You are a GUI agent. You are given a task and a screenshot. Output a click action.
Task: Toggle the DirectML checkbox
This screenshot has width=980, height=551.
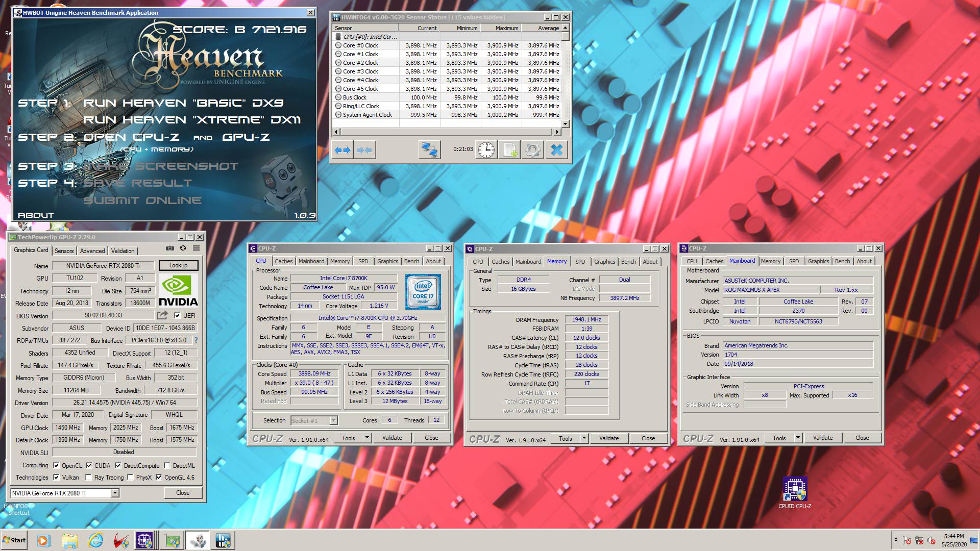167,465
